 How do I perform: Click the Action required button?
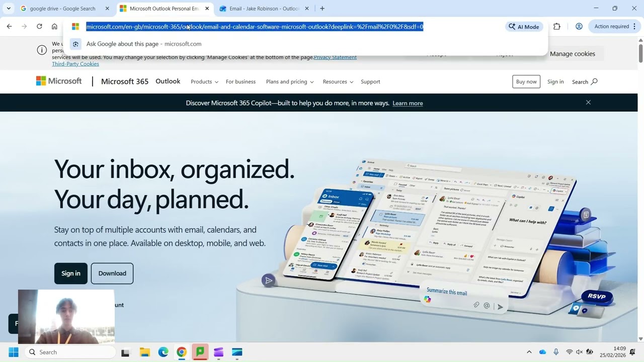point(613,26)
